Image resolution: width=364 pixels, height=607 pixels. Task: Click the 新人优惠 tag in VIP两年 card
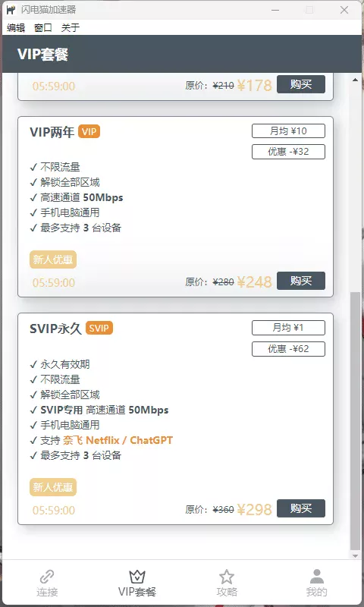(53, 259)
